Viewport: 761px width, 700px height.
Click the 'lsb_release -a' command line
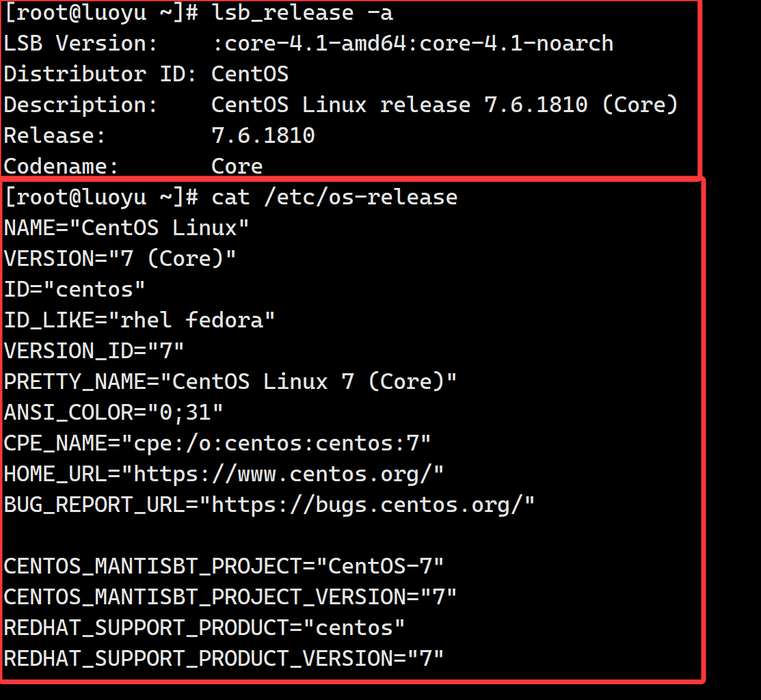(198, 13)
